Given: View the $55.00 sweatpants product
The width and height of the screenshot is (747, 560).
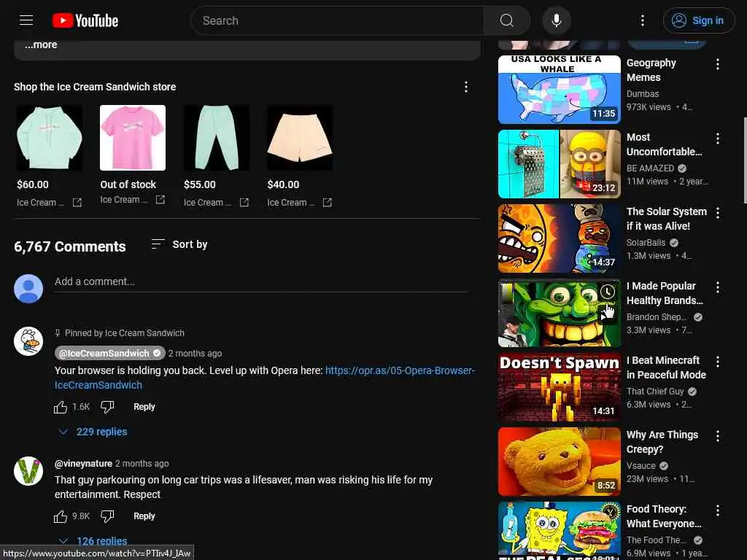Looking at the screenshot, I should click(217, 138).
